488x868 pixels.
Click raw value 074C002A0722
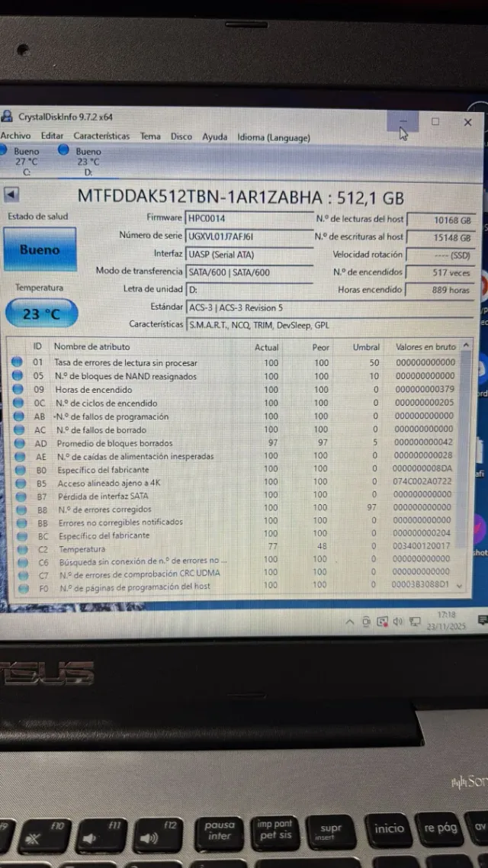click(422, 481)
